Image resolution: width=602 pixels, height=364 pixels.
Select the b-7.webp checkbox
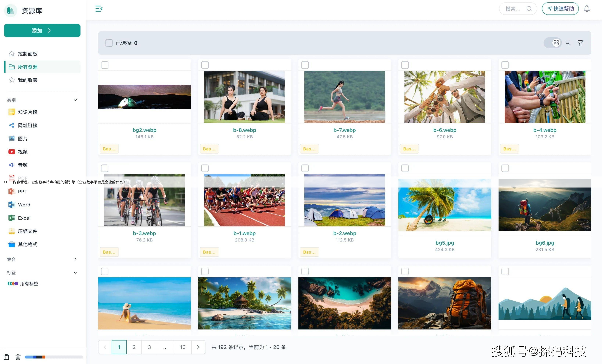tap(305, 65)
